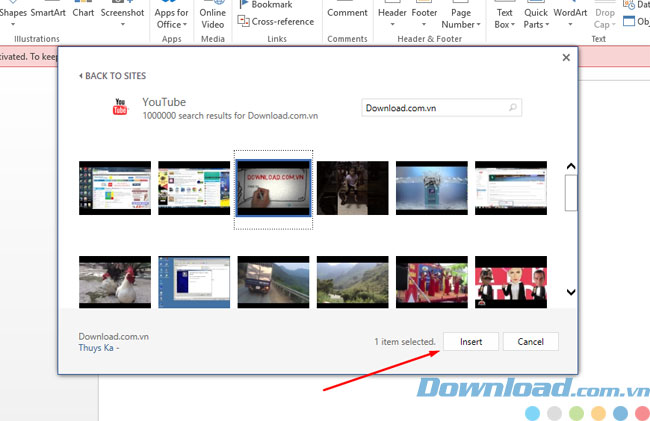Click the Cancel button
The image size is (650, 421).
tap(530, 341)
